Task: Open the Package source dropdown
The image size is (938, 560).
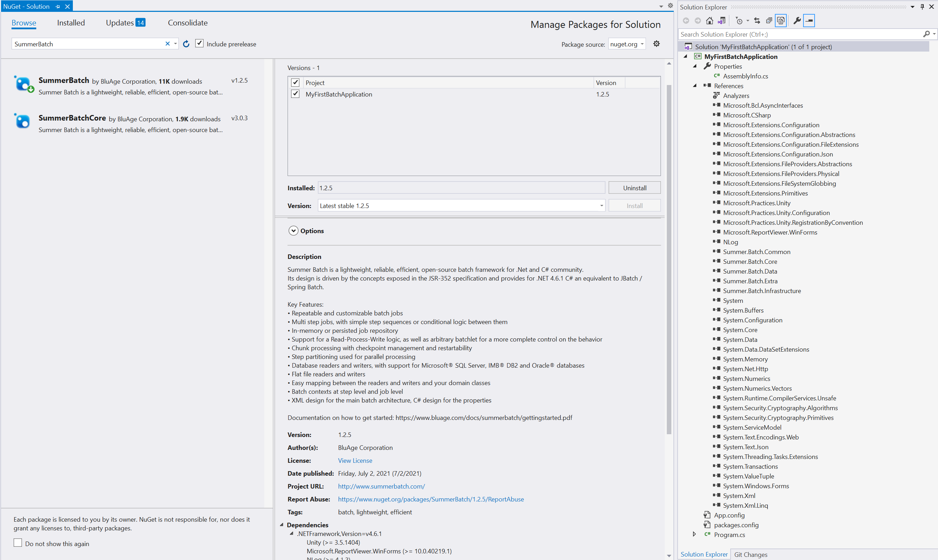Action: (627, 44)
